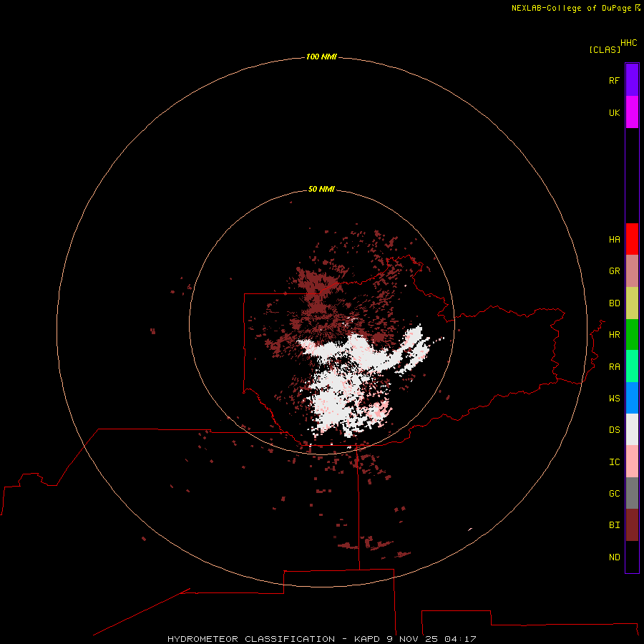Click the 'BD' legend label
This screenshot has height=644, width=644.
pos(614,303)
